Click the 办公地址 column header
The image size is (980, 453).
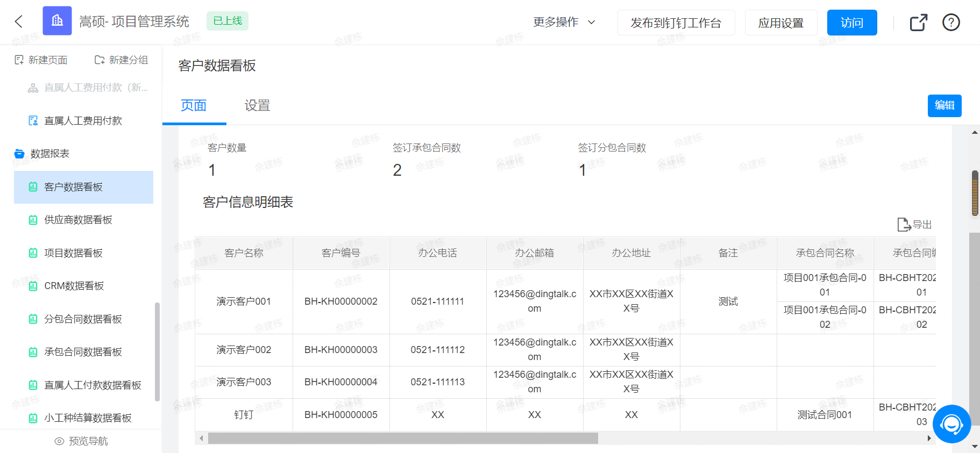coord(631,253)
